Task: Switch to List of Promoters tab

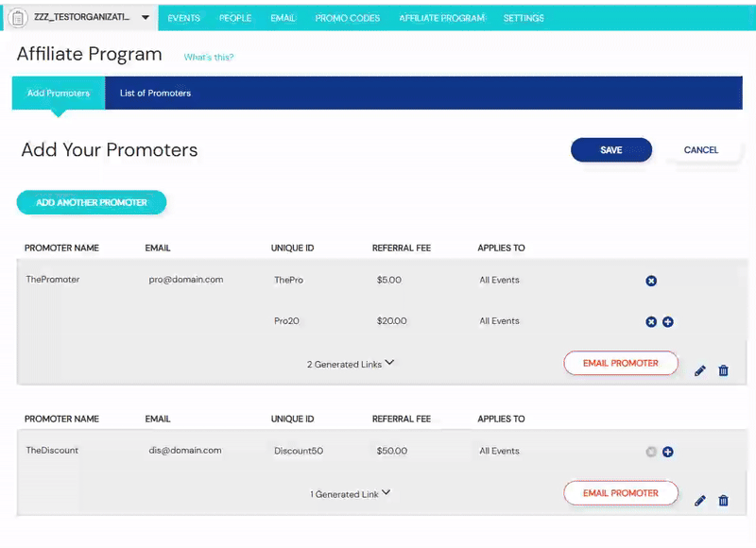Action: [155, 93]
